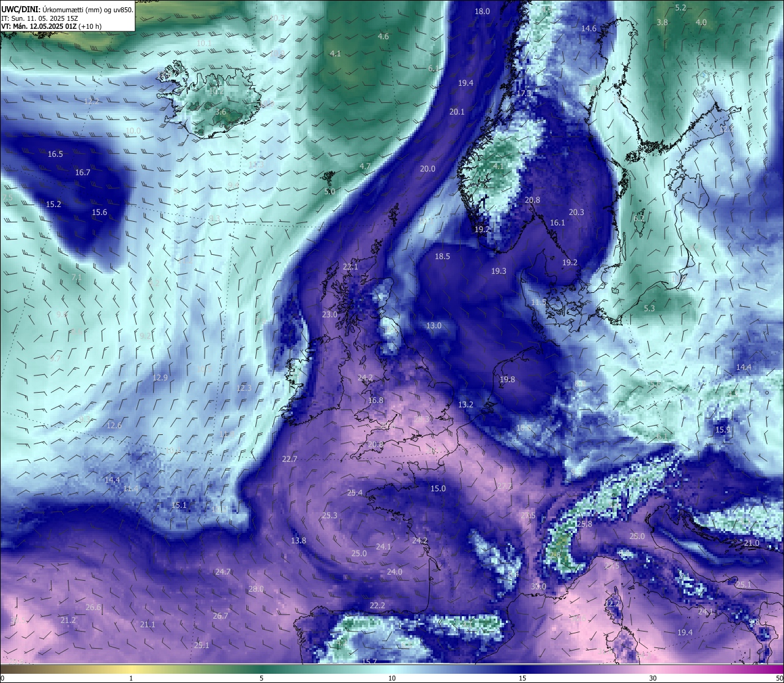Click the map value '20.0'
Viewport: 784px width, 683px height.
click(428, 169)
